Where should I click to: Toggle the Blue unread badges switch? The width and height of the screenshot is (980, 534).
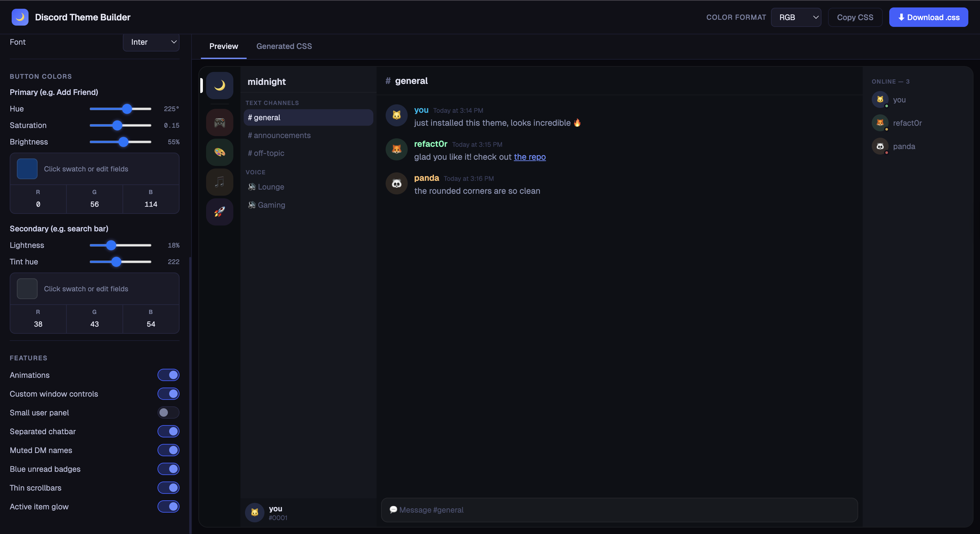pos(168,469)
